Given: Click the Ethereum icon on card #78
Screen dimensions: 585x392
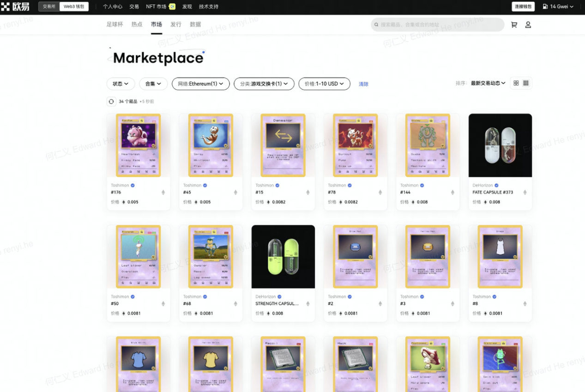Looking at the screenshot, I should (380, 193).
